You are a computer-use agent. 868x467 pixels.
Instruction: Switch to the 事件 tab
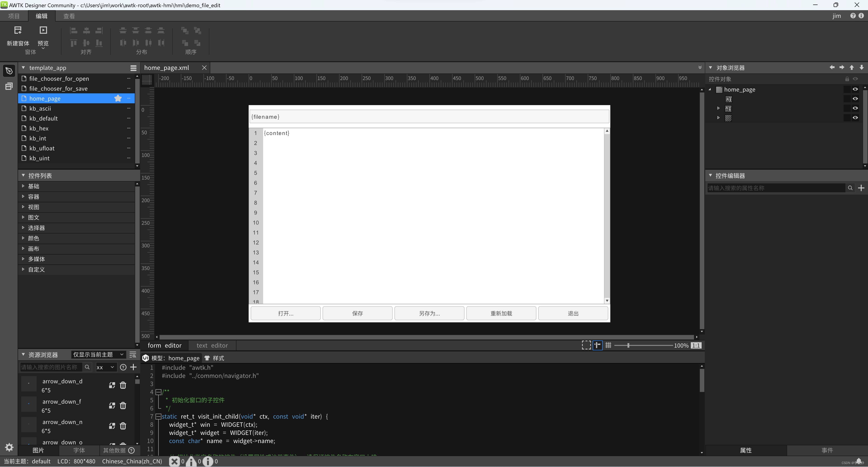[827, 450]
